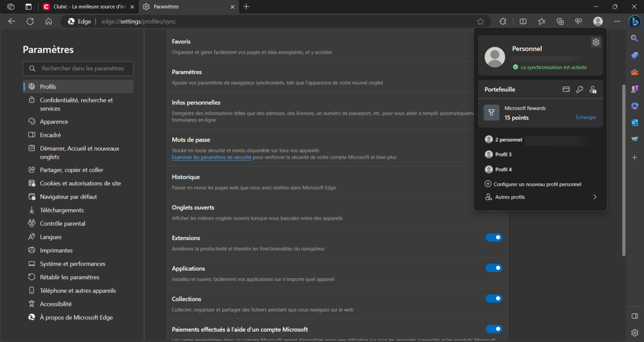The height and width of the screenshot is (342, 644).
Task: Open the sidebar settings gear at the bottom
Action: coord(634,332)
